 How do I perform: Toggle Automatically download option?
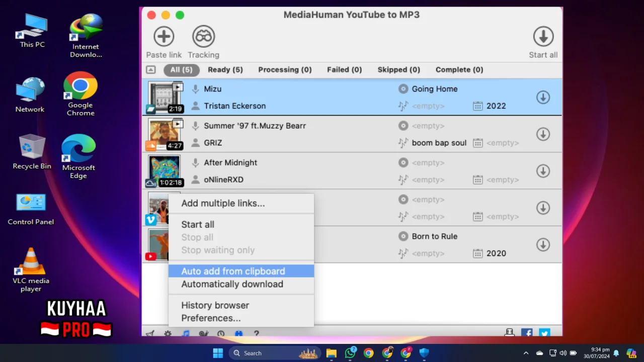[241, 284]
